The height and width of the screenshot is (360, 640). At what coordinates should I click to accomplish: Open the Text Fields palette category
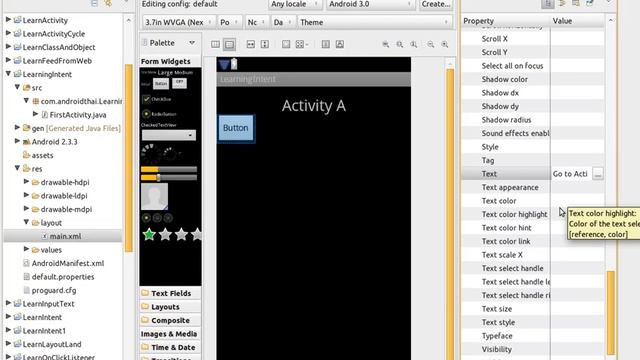click(x=170, y=293)
